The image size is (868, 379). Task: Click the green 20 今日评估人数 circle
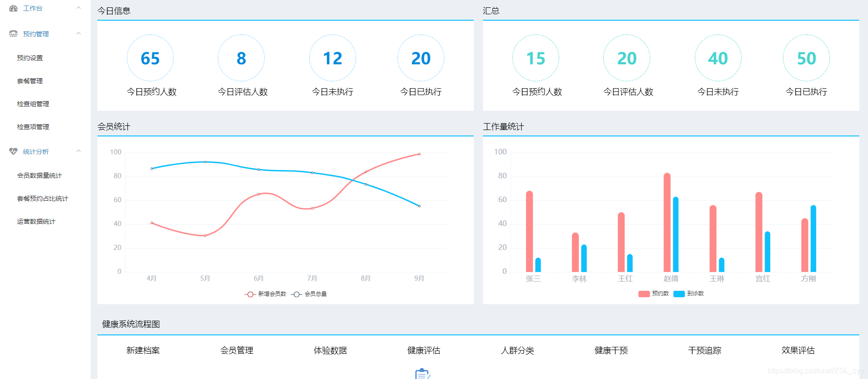(627, 58)
